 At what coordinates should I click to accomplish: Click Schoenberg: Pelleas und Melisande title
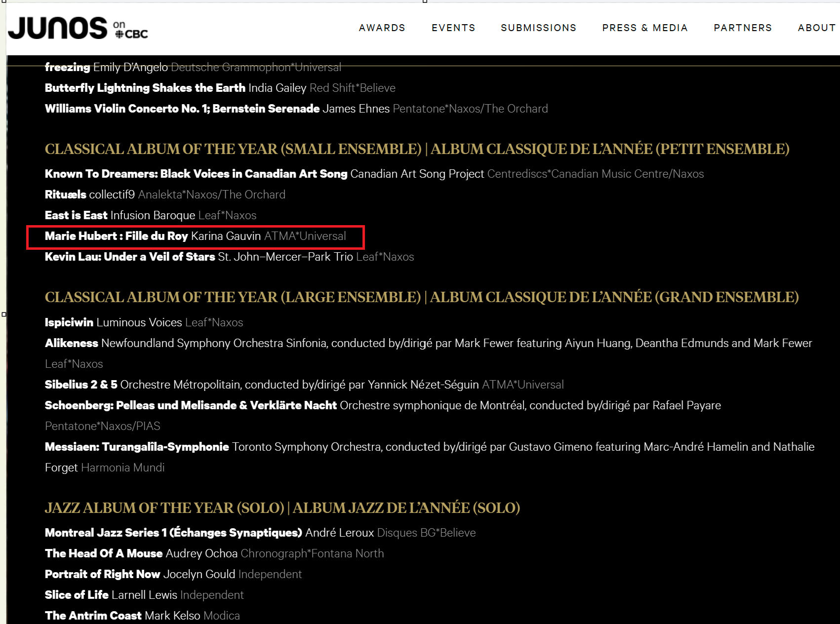191,405
